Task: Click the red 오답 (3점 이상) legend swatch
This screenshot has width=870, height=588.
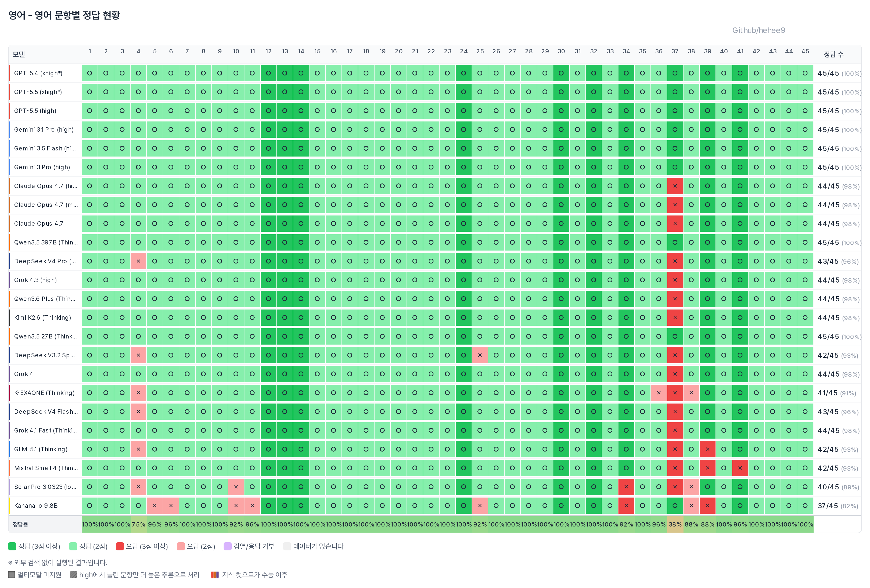Action: point(120,547)
